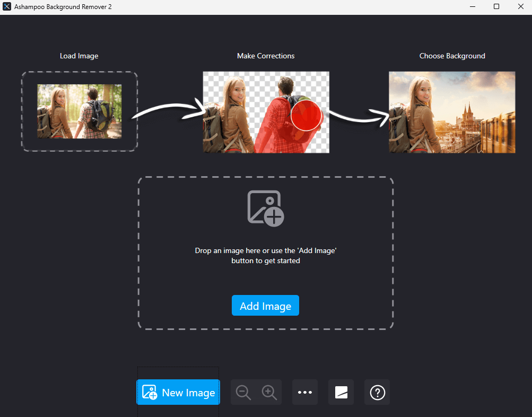Select the Zoom Out icon
Viewport: 532px width, 417px height.
coord(243,392)
